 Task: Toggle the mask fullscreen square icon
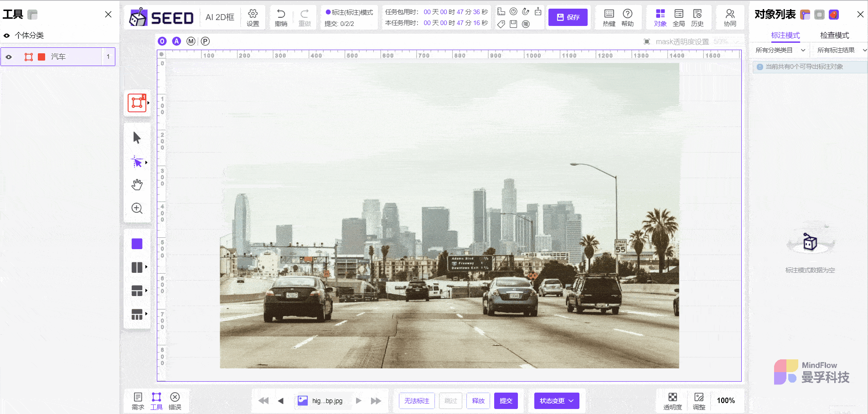646,41
